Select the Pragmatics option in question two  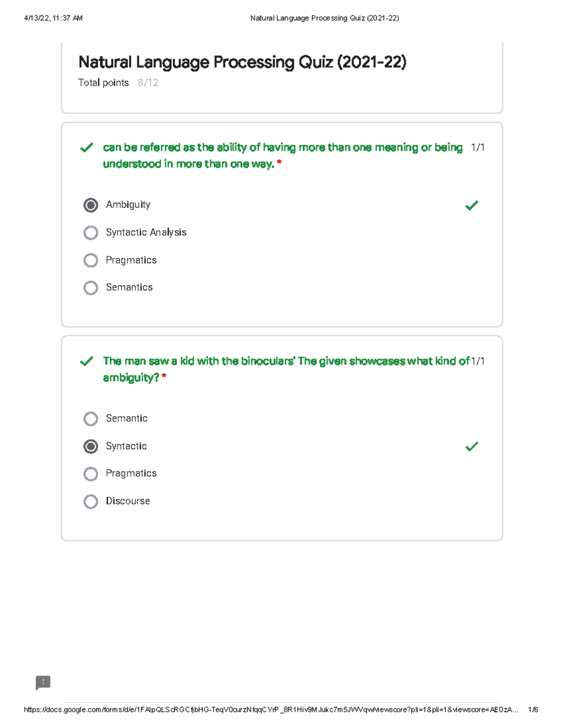(x=91, y=473)
